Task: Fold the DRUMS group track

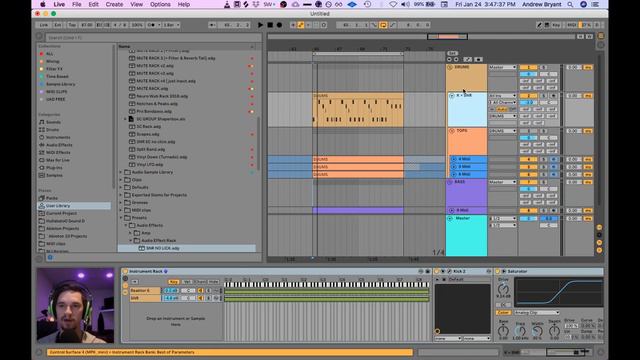Action: 450,67
